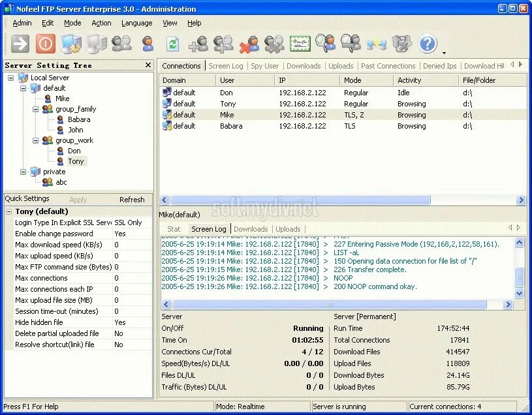This screenshot has width=532, height=415.
Task: Sort connections by Activity column header
Action: point(426,80)
